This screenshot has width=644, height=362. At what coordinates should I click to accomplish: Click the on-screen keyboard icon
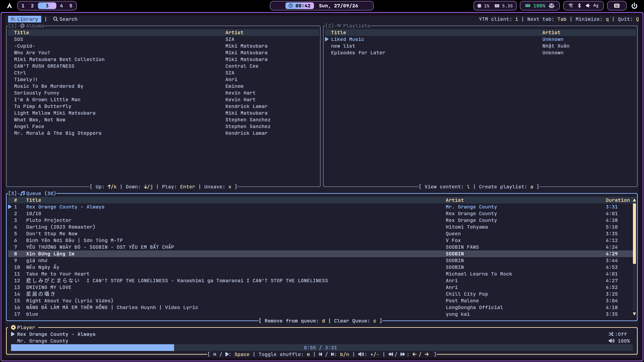[616, 6]
